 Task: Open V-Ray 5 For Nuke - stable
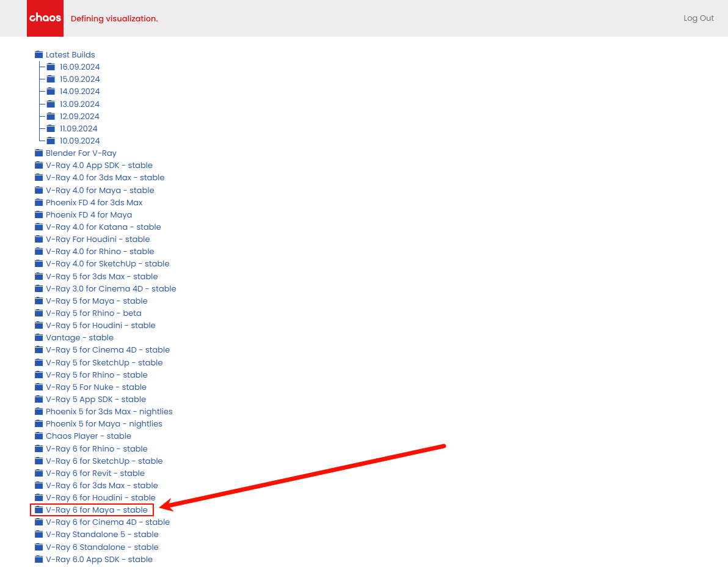click(96, 387)
